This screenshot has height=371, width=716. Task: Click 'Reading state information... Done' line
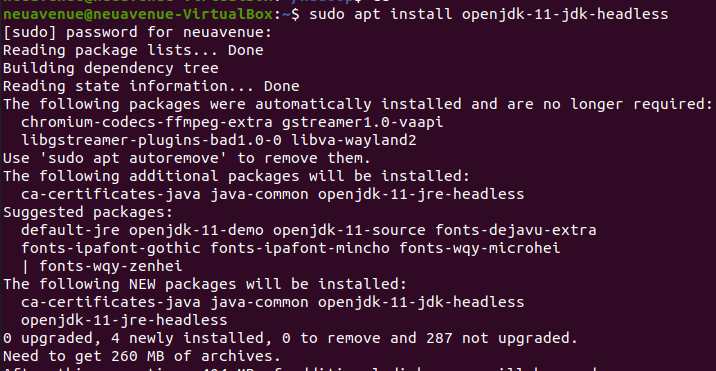point(151,86)
